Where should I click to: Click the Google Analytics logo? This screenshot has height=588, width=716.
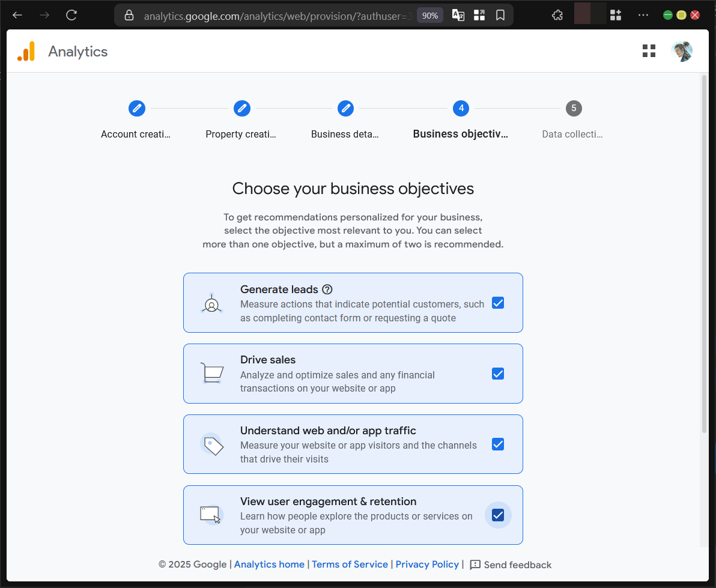tap(26, 52)
